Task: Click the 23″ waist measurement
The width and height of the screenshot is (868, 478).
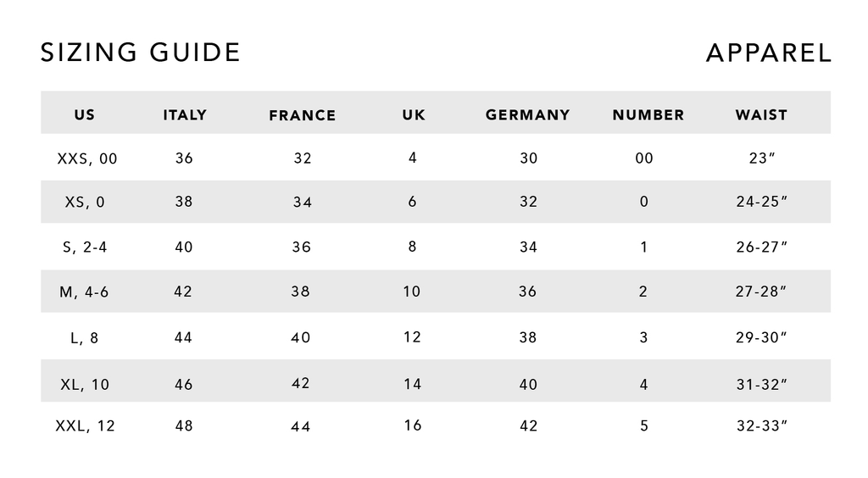Action: (761, 158)
